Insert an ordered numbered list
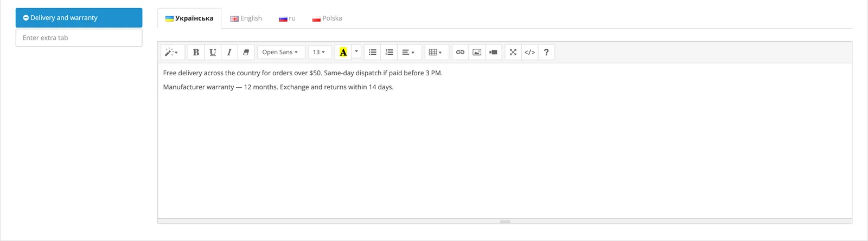 click(389, 52)
